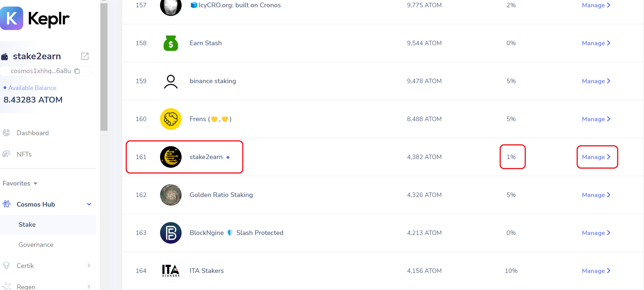Click the stake2earn validator icon

170,157
